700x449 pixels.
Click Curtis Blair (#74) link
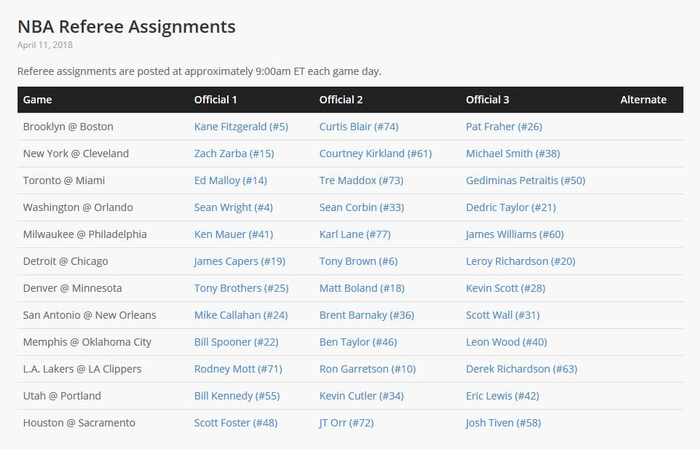359,127
